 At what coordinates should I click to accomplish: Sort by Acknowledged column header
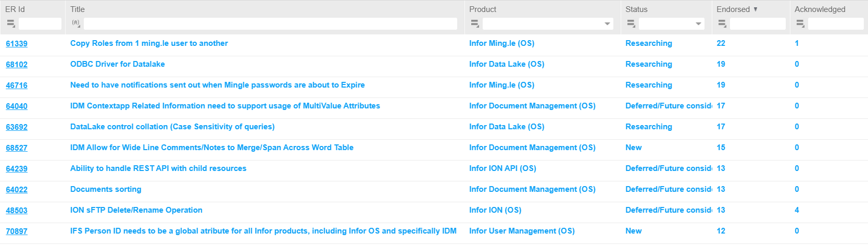point(820,9)
